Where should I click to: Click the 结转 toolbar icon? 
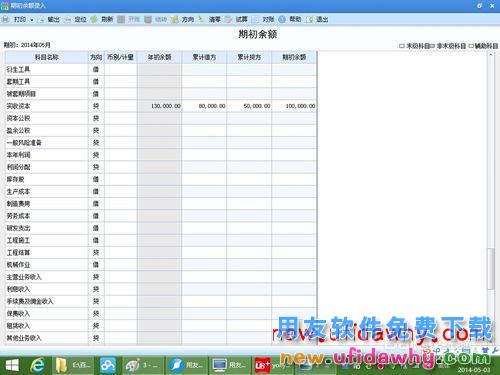pyautogui.click(x=148, y=20)
